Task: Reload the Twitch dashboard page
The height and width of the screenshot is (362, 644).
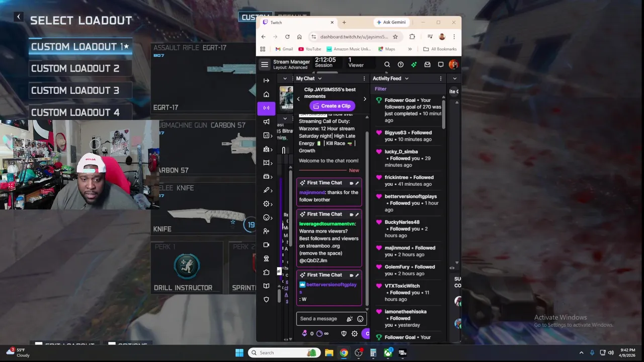Action: click(x=287, y=37)
